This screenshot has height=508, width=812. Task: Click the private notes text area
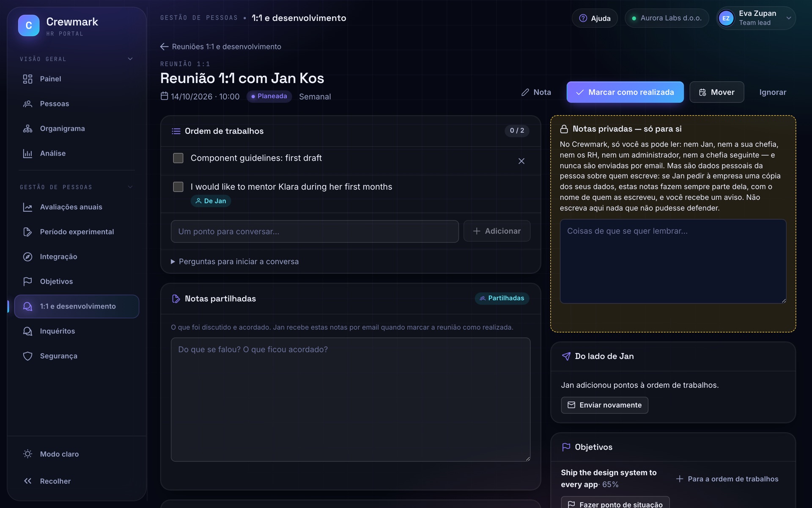coord(673,261)
